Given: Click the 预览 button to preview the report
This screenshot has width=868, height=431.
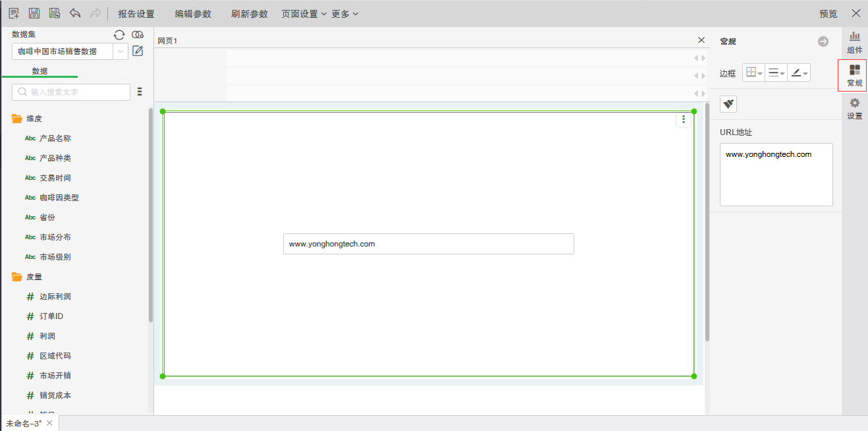Looking at the screenshot, I should point(828,13).
